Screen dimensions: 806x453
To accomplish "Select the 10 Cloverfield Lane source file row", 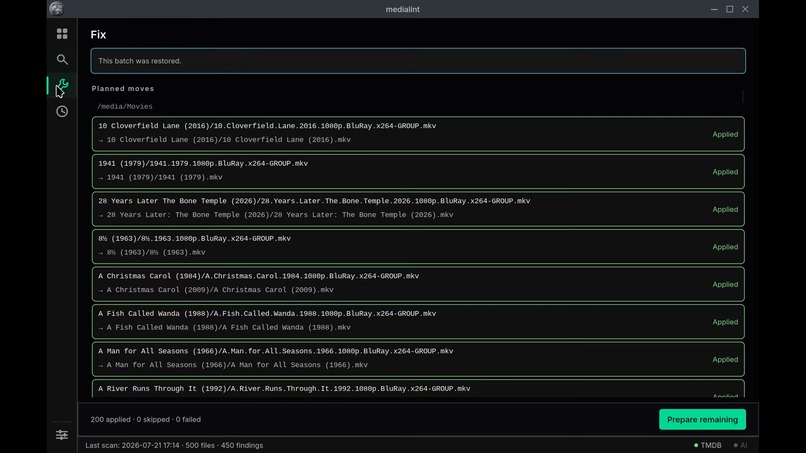I will click(418, 134).
